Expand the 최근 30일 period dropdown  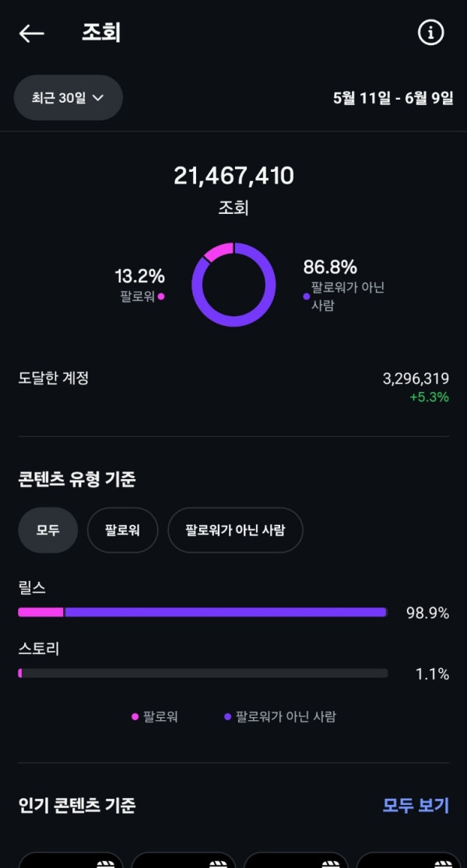point(68,97)
